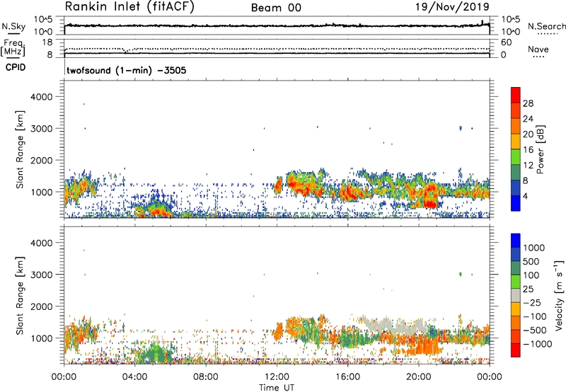Click the '28' tick on the Power scale

[x=528, y=103]
